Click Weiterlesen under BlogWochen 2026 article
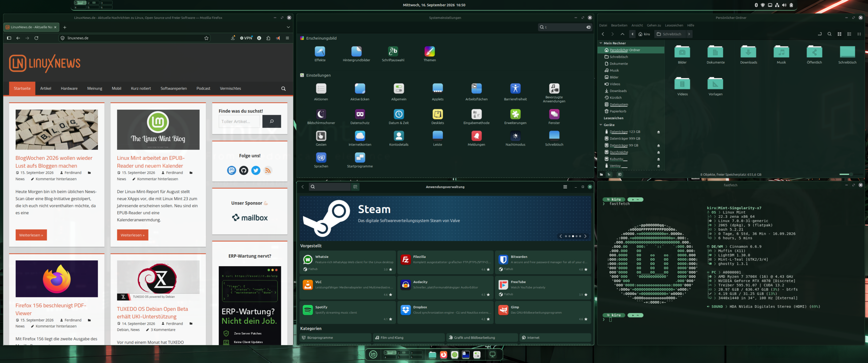This screenshot has height=363, width=868. coord(31,235)
